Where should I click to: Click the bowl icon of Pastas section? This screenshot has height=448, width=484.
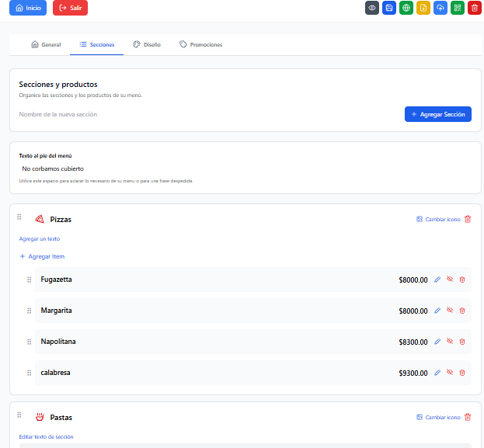(40, 417)
